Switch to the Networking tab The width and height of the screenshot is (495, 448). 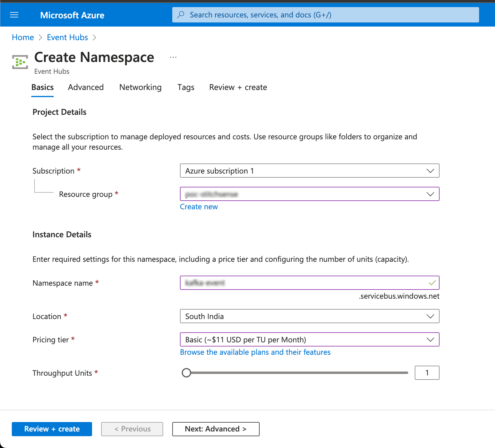pyautogui.click(x=140, y=87)
